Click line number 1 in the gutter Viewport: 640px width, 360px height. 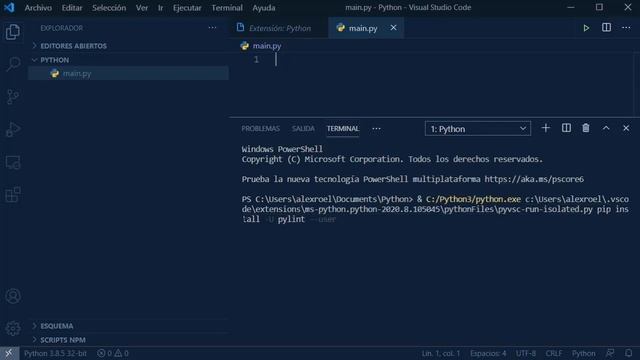tap(256, 60)
